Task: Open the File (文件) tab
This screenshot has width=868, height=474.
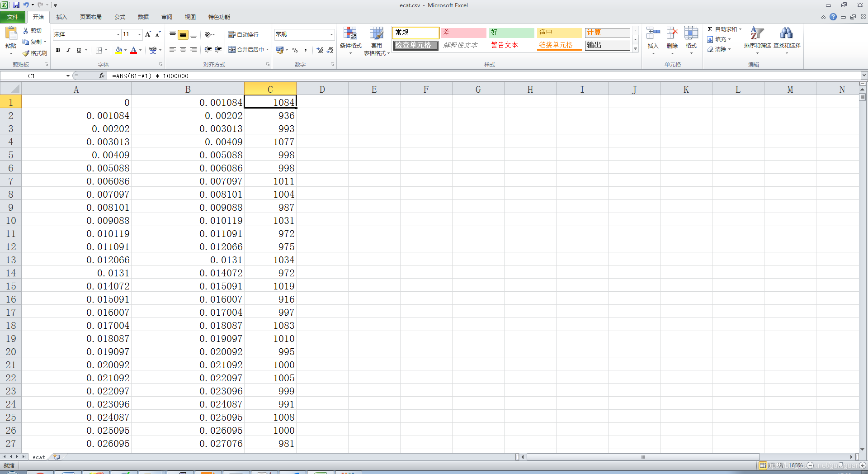Action: 13,17
